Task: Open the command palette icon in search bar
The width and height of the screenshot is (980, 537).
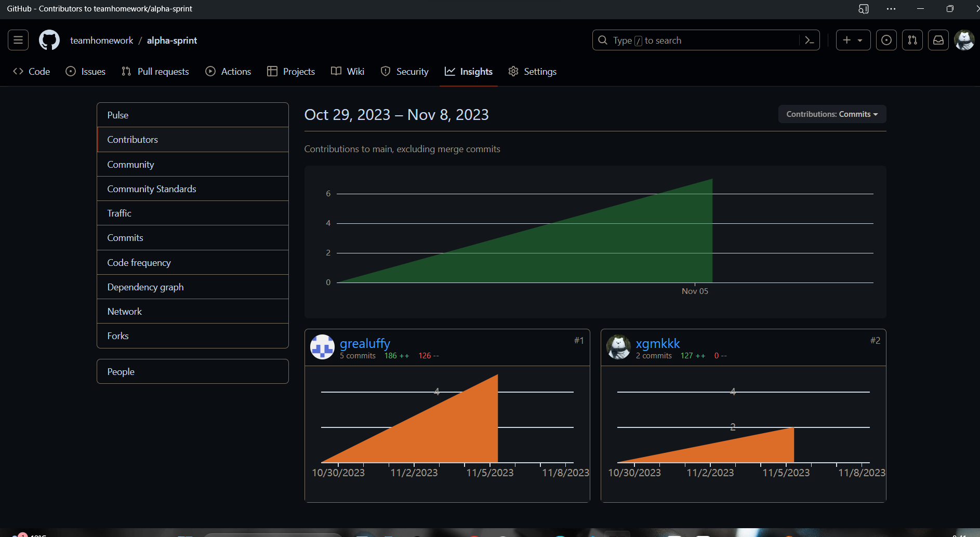Action: click(809, 40)
